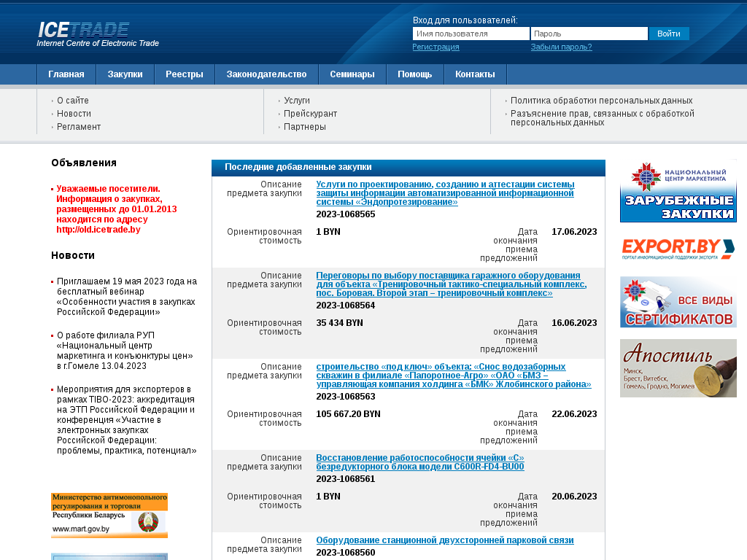747x560 pixels.
Task: Open the Услуги submenu link
Action: tap(297, 101)
